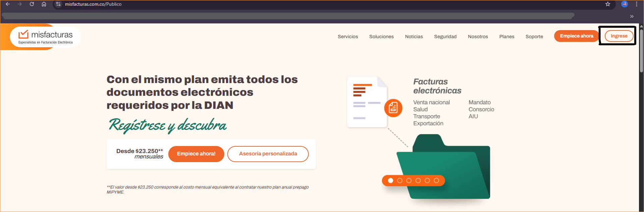Screen dimensions: 644x212
Task: Open the Soluciones menu
Action: point(381,37)
